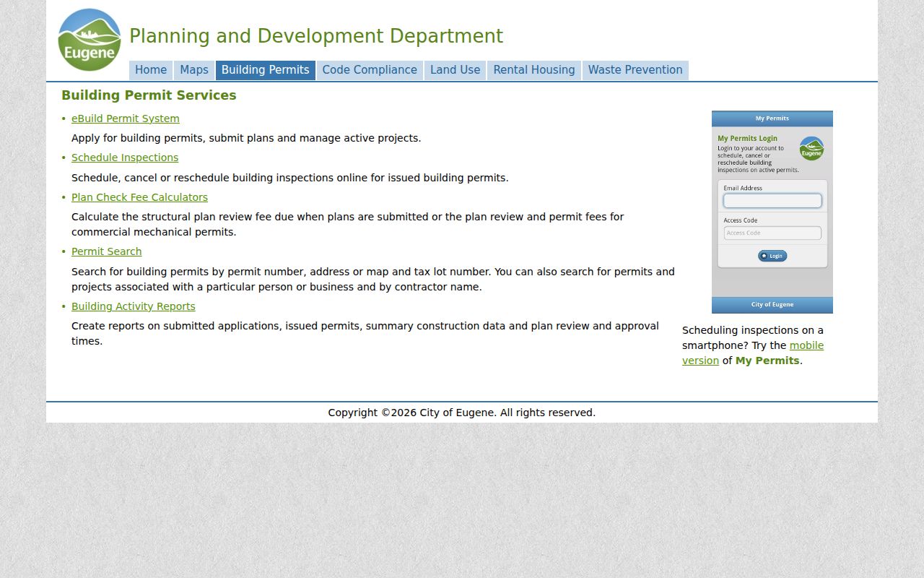Go to the Permit Search link
The width and height of the screenshot is (924, 578).
pyautogui.click(x=107, y=251)
